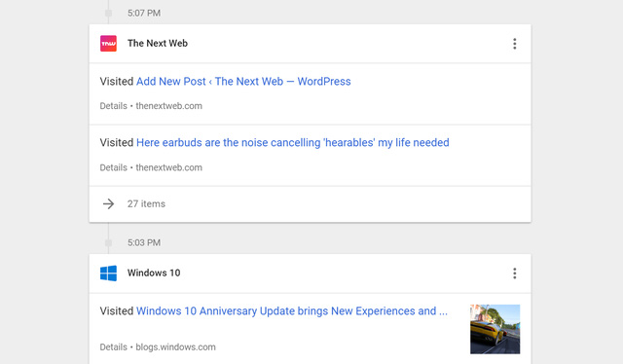Click the Windows 10 card title
The height and width of the screenshot is (364, 623).
point(154,273)
